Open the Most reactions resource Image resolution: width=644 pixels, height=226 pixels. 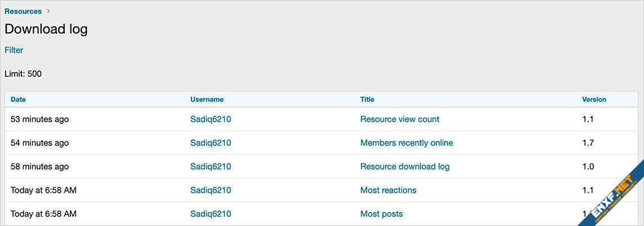coord(388,190)
